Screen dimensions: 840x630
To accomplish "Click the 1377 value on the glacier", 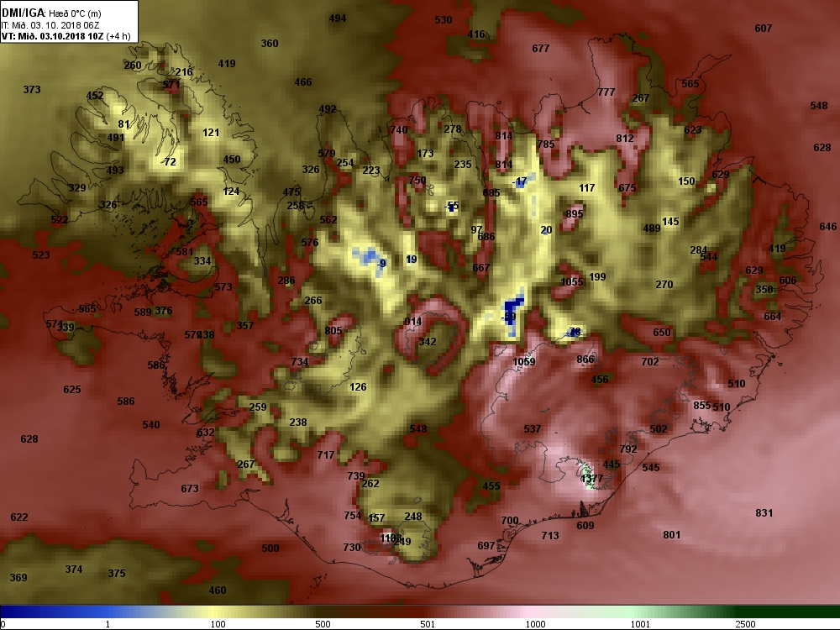I will pos(592,478).
